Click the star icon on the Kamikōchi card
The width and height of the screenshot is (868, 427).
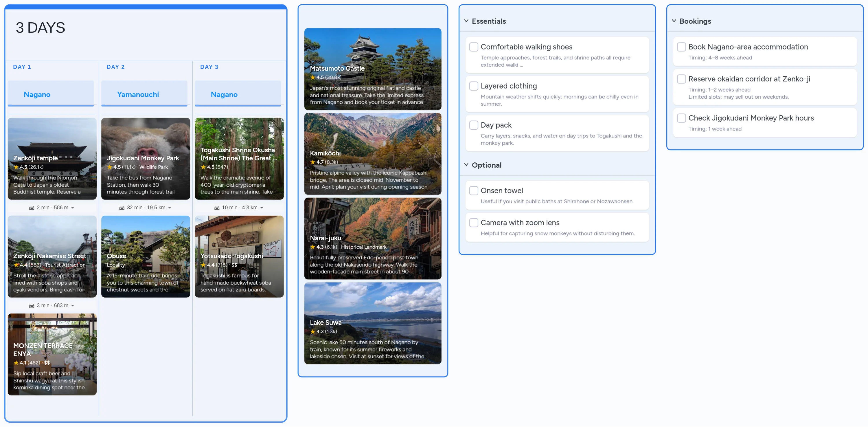pyautogui.click(x=313, y=162)
